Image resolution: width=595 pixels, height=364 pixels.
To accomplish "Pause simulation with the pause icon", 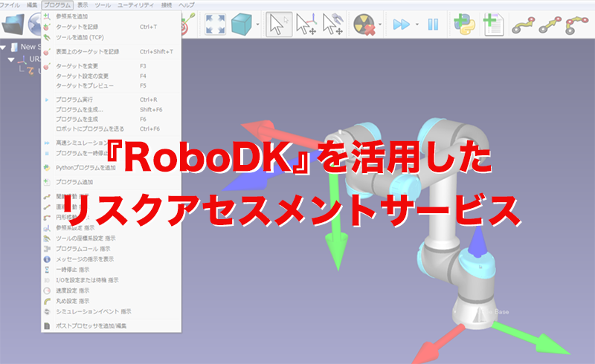I will 433,25.
